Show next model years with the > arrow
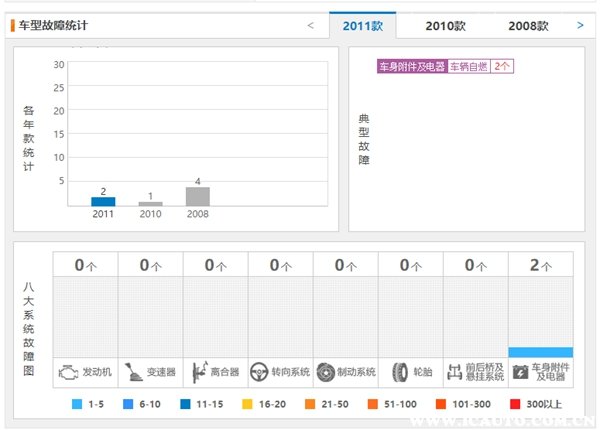This screenshot has height=430, width=600. coord(580,25)
